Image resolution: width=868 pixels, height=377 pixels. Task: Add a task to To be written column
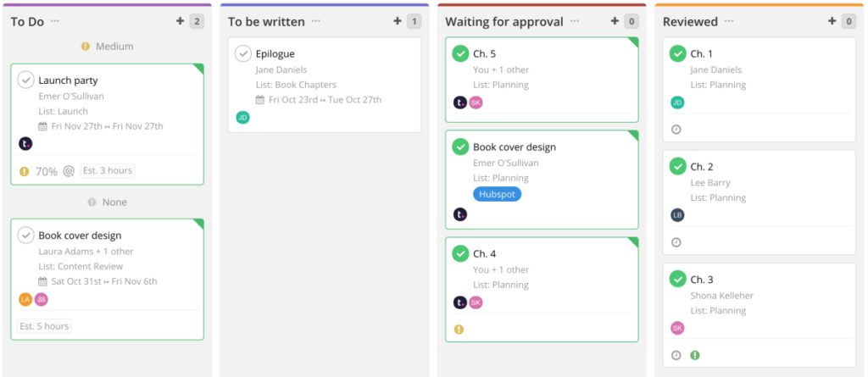click(398, 21)
